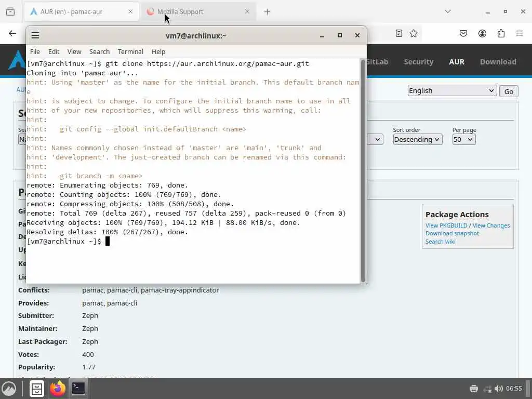This screenshot has width=532, height=399.
Task: Close the Mozilla Support tab
Action: click(247, 11)
